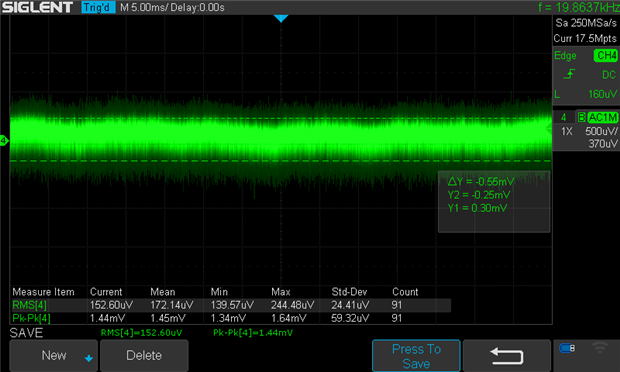Click RMS min value 139.57uV

coord(232,305)
